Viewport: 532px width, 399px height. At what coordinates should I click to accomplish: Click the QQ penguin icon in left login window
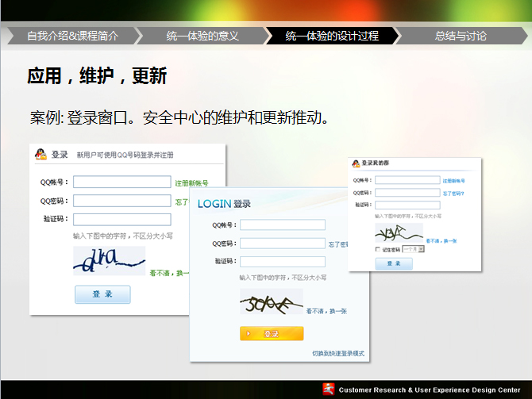pyautogui.click(x=40, y=154)
